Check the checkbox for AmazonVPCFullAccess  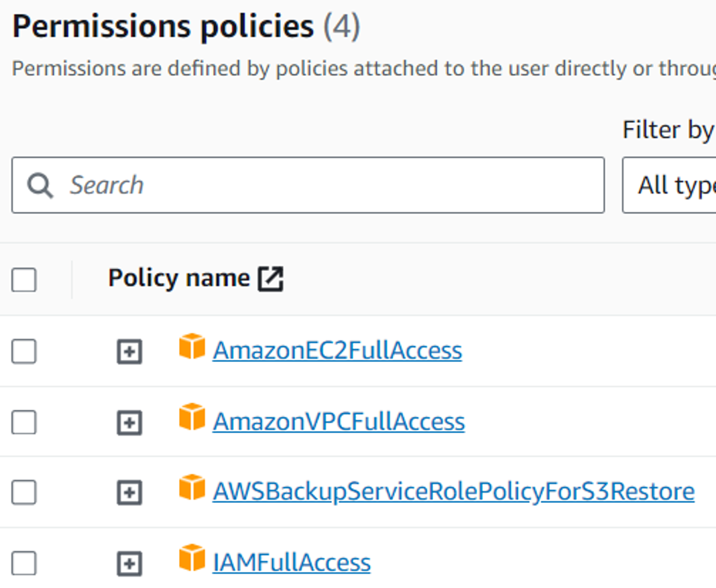[x=24, y=422]
